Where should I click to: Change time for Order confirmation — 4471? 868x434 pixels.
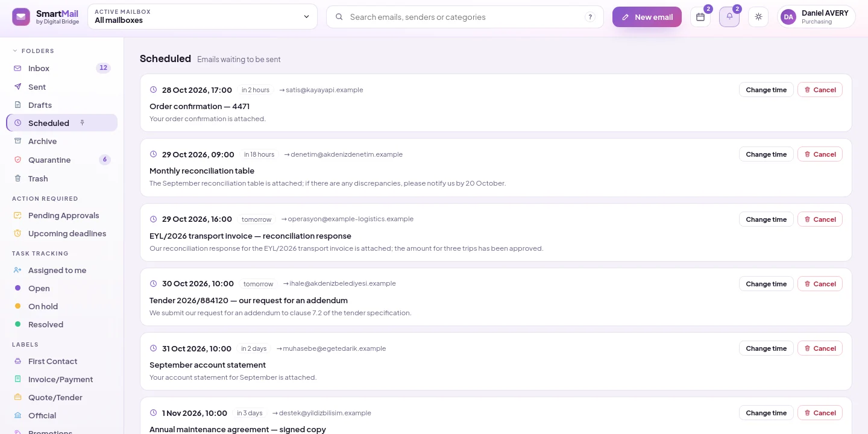pos(766,90)
